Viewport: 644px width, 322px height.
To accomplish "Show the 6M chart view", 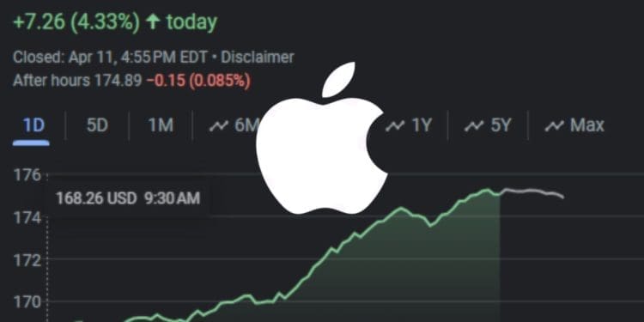I will coord(247,125).
